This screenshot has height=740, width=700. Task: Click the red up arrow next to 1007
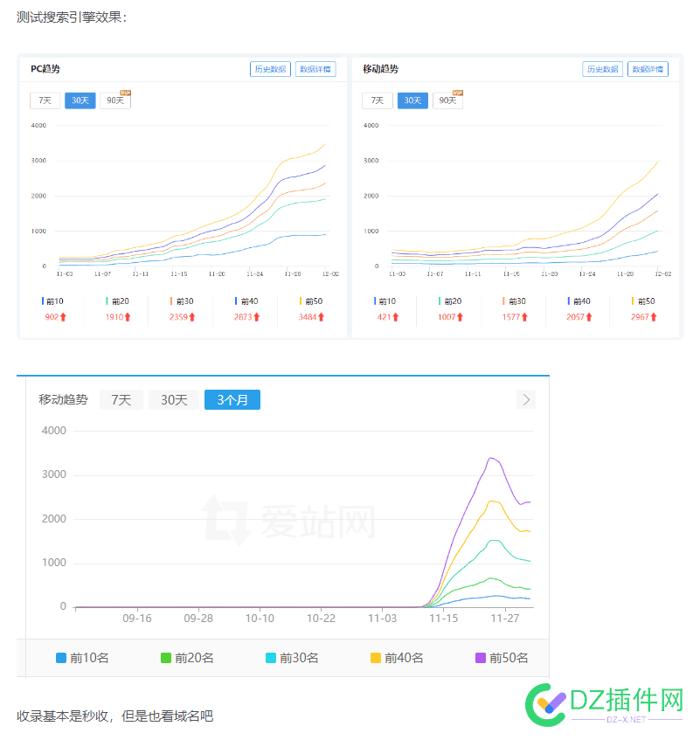(x=460, y=317)
